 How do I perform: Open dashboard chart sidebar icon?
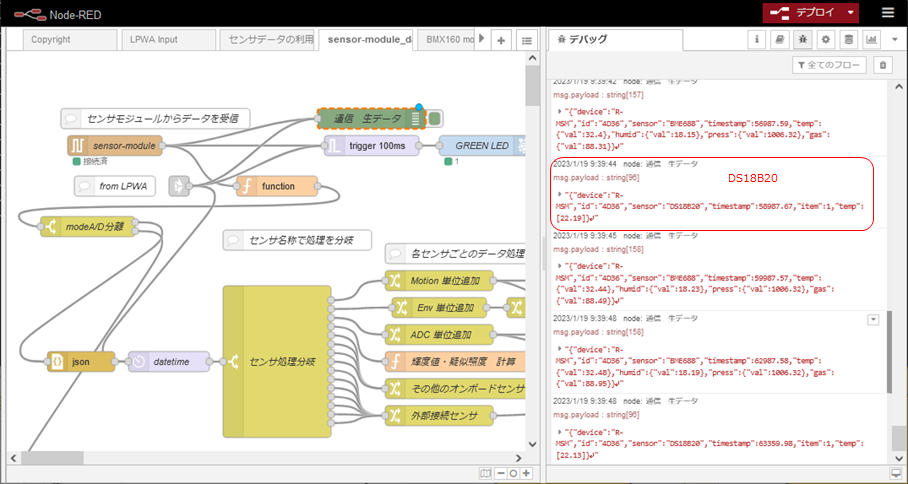(871, 40)
